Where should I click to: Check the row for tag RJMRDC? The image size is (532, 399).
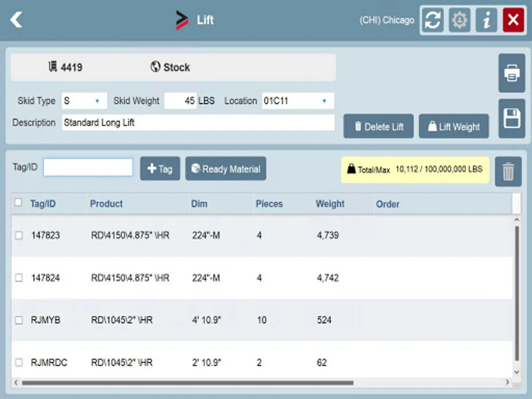pyautogui.click(x=19, y=363)
